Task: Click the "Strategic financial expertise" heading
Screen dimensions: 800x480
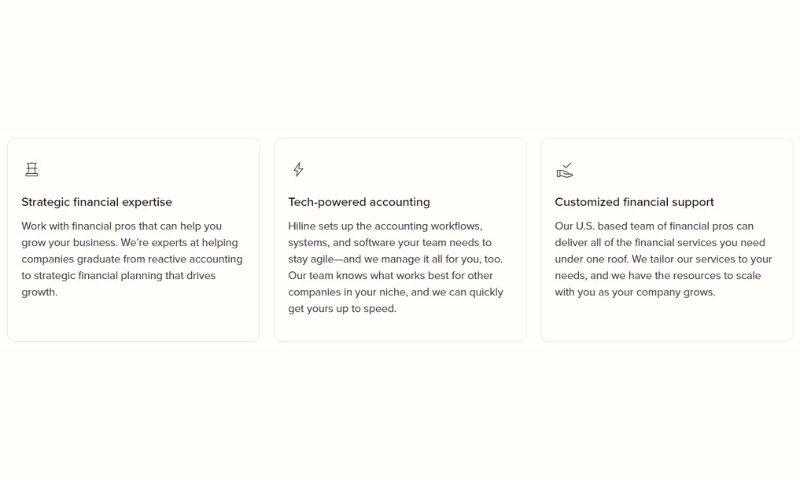Action: tap(97, 202)
